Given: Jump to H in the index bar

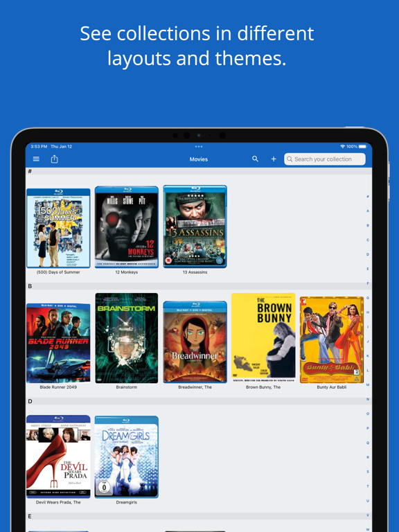Looking at the screenshot, I should point(368,312).
